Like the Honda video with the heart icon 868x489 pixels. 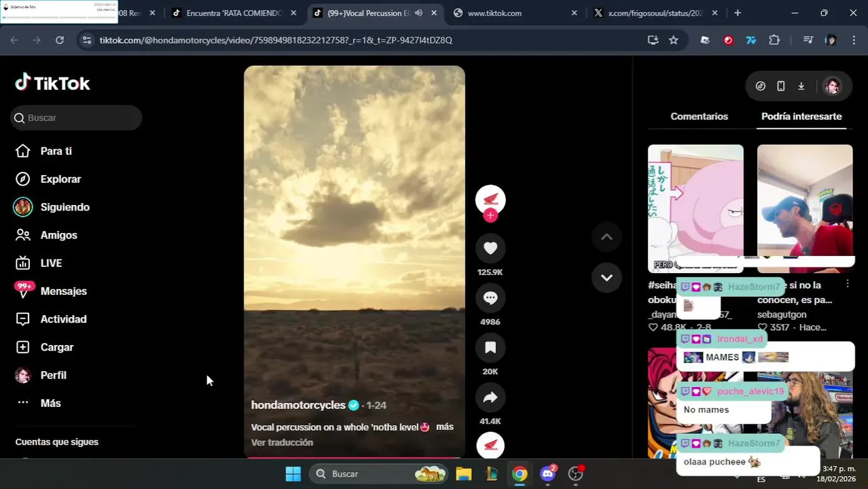click(x=490, y=249)
